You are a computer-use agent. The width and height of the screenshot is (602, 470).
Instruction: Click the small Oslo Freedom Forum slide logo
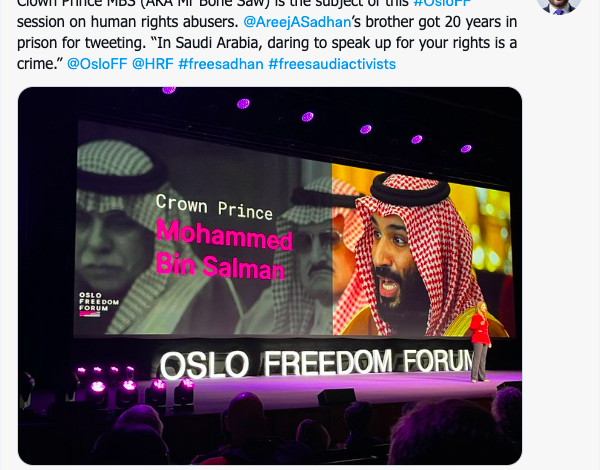(98, 303)
